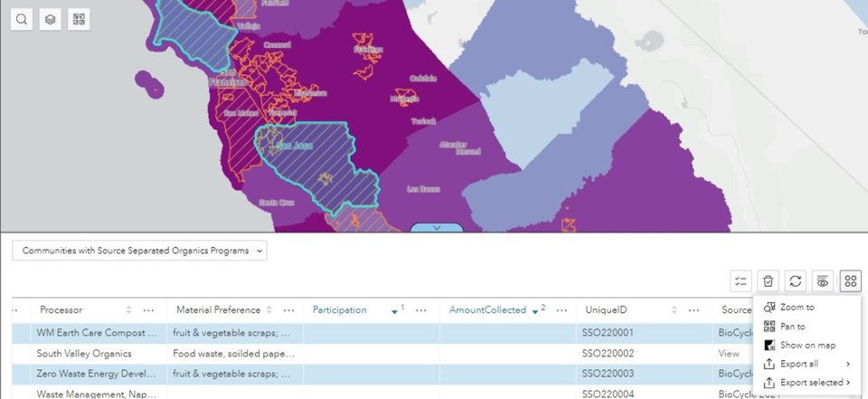Collapse the table using the chevron handle
This screenshot has height=399, width=868.
click(x=437, y=228)
